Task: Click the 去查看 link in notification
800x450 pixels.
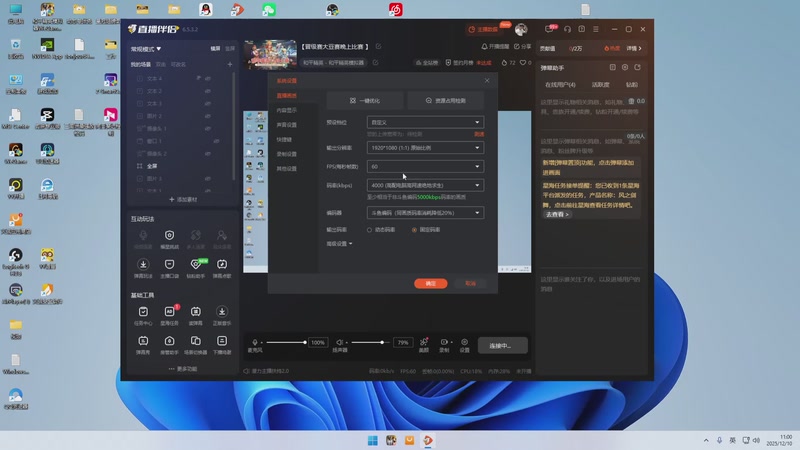Action: point(557,214)
